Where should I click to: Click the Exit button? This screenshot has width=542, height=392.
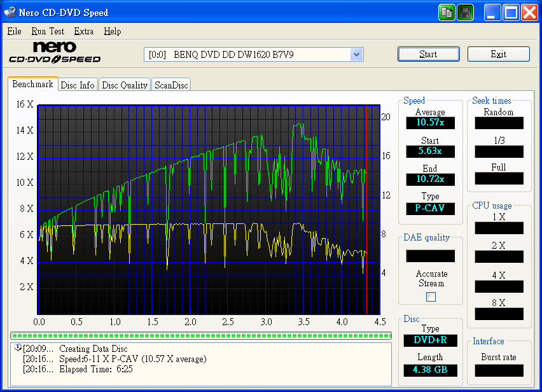point(499,54)
